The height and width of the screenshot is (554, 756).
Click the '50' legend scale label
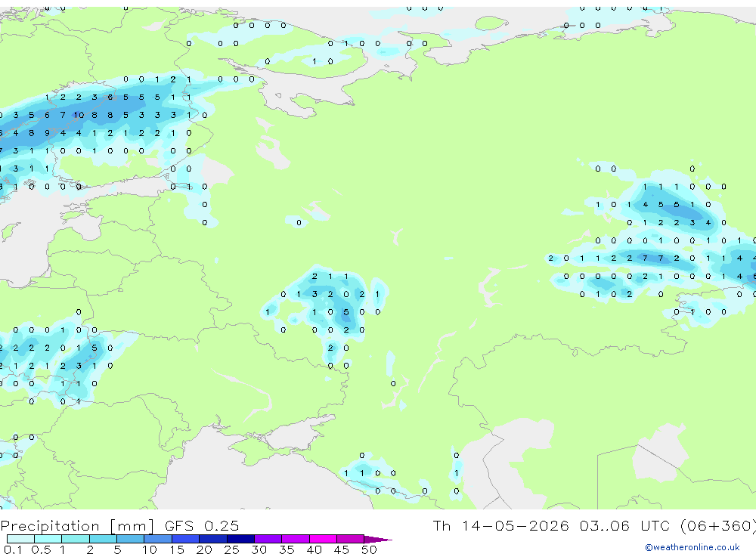369,549
